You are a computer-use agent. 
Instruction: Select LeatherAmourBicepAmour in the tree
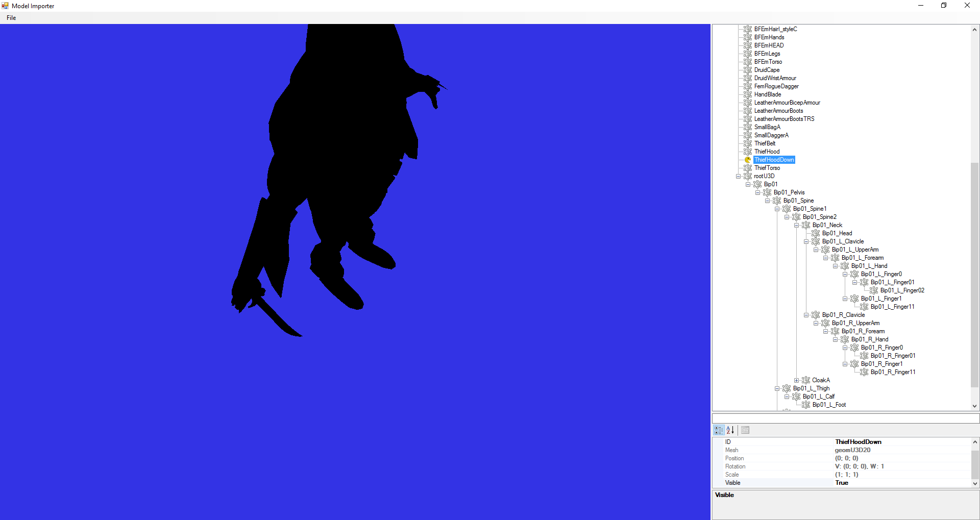787,103
